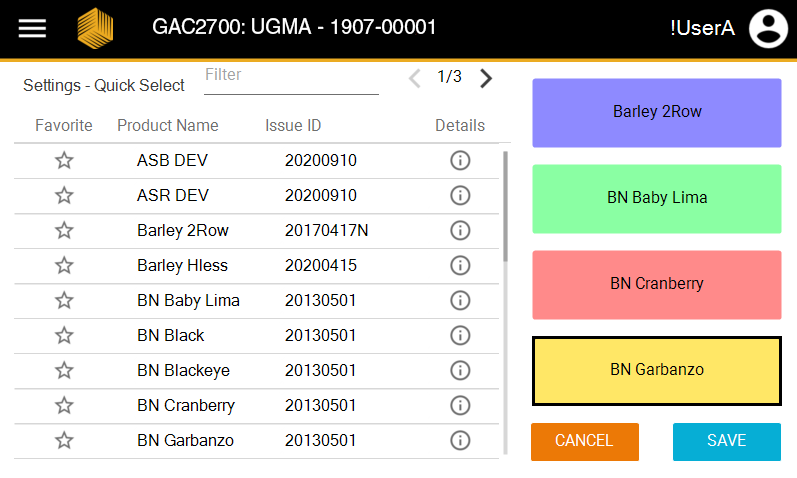Screen dimensions: 797x478
Task: Show details info for ASB DEV
Action: coord(460,161)
